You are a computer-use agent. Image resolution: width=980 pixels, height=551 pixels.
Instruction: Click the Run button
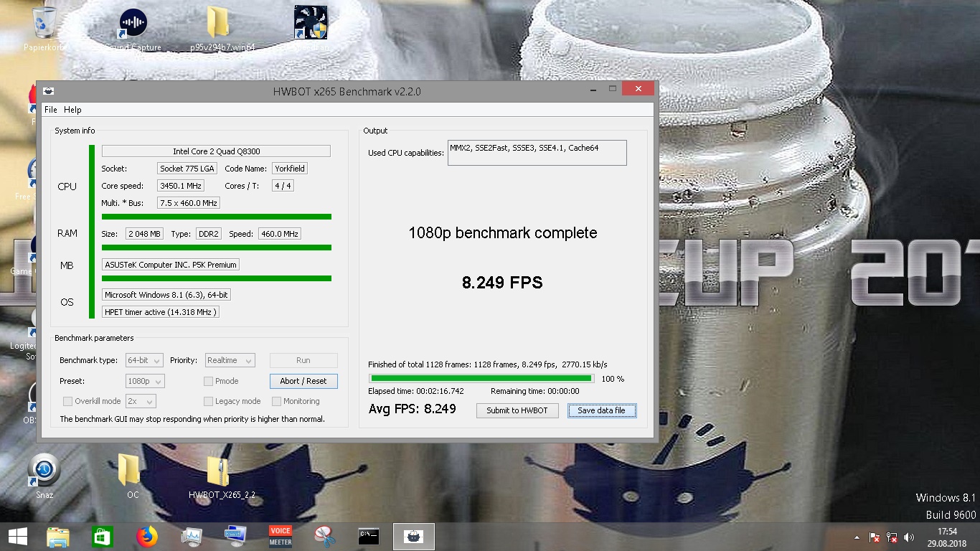[303, 360]
